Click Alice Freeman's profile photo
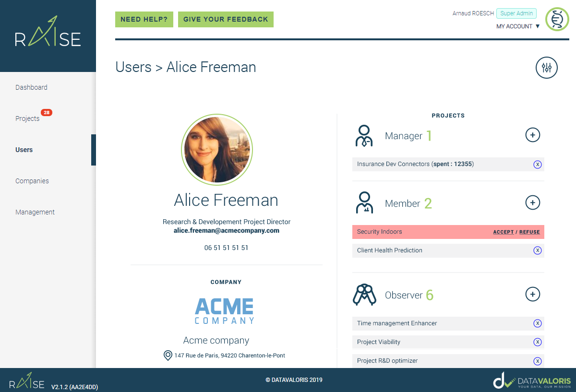Image resolution: width=576 pixels, height=392 pixels. point(217,150)
